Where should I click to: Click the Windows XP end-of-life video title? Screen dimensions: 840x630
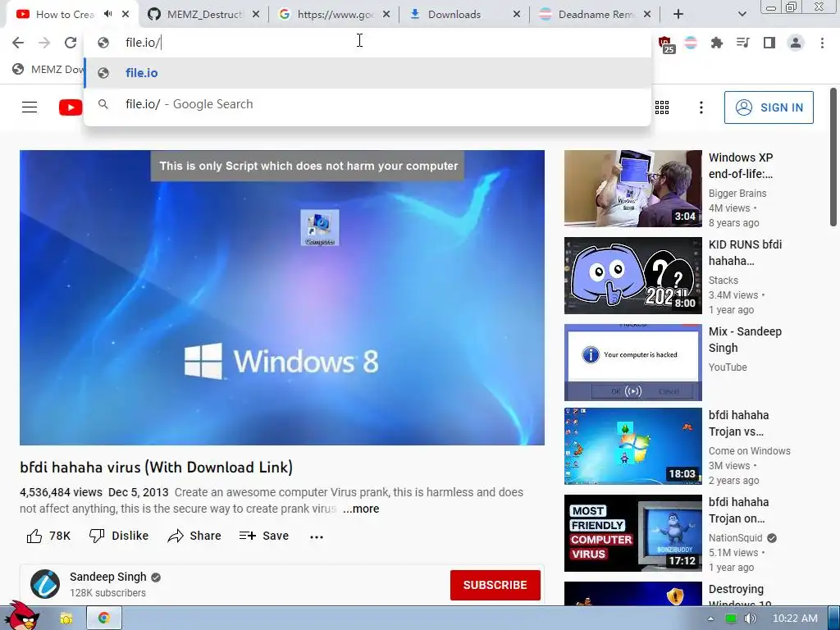coord(741,166)
